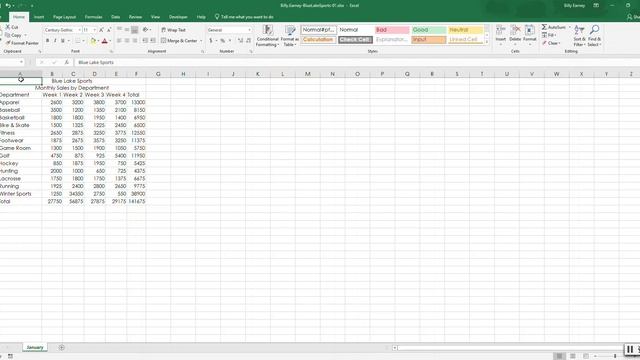Apply the Bad cell style
The width and height of the screenshot is (640, 360).
(x=392, y=30)
